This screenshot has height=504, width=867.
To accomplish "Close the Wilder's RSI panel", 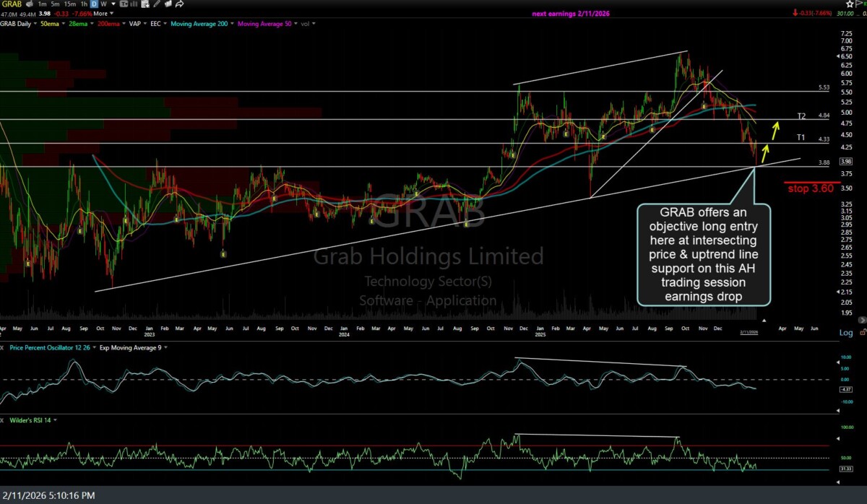I will [x=4, y=420].
